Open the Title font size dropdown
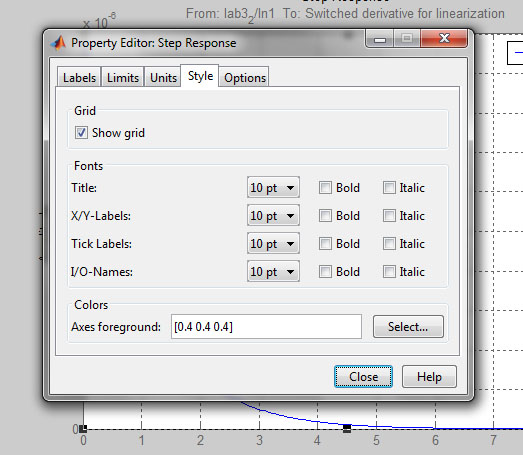Viewport: 523px width, 455px height. pyautogui.click(x=273, y=187)
